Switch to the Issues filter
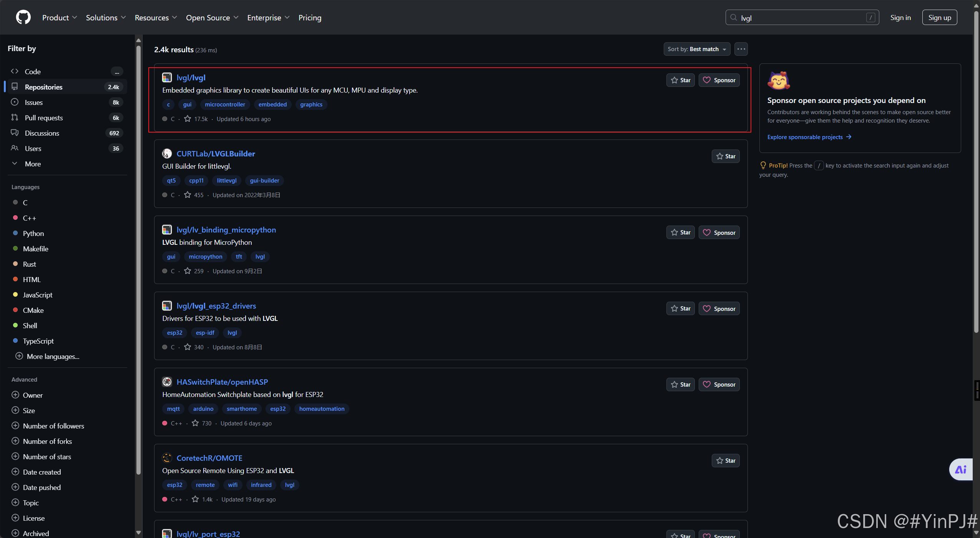 [x=34, y=102]
